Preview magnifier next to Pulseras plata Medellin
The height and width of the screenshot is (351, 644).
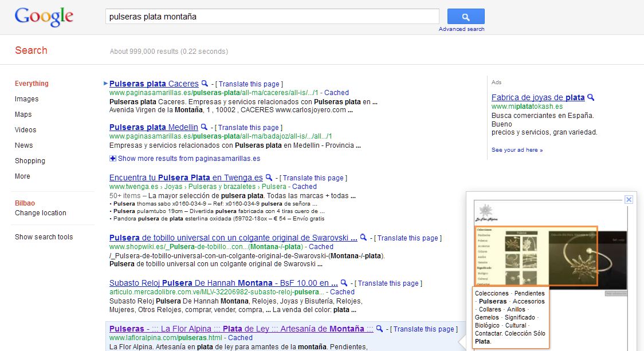point(204,127)
